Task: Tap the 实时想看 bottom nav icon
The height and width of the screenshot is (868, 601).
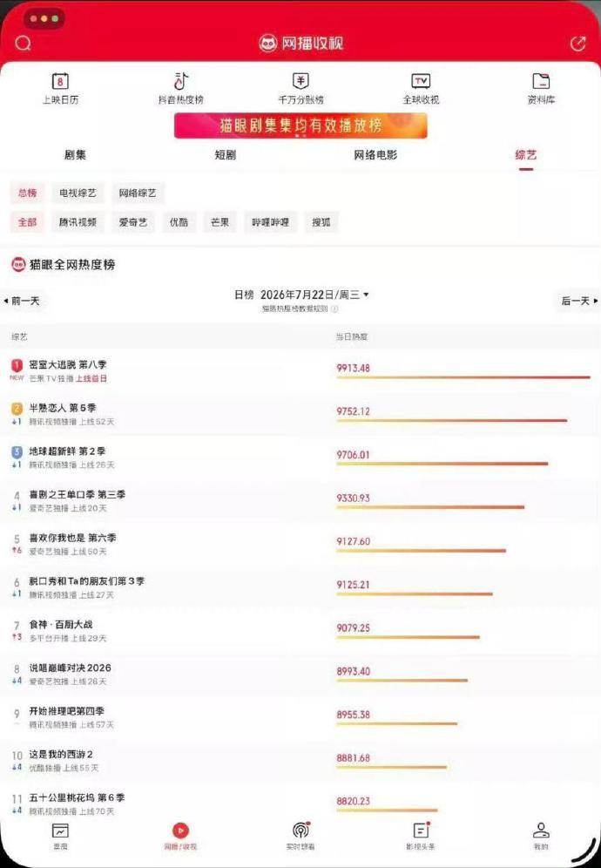Action: 300,831
